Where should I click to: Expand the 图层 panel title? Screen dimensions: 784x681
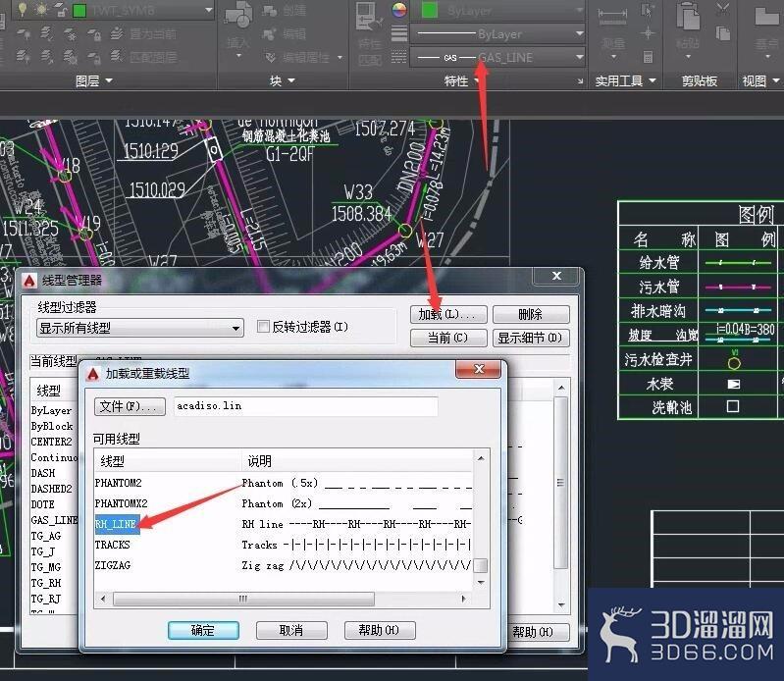tap(94, 81)
